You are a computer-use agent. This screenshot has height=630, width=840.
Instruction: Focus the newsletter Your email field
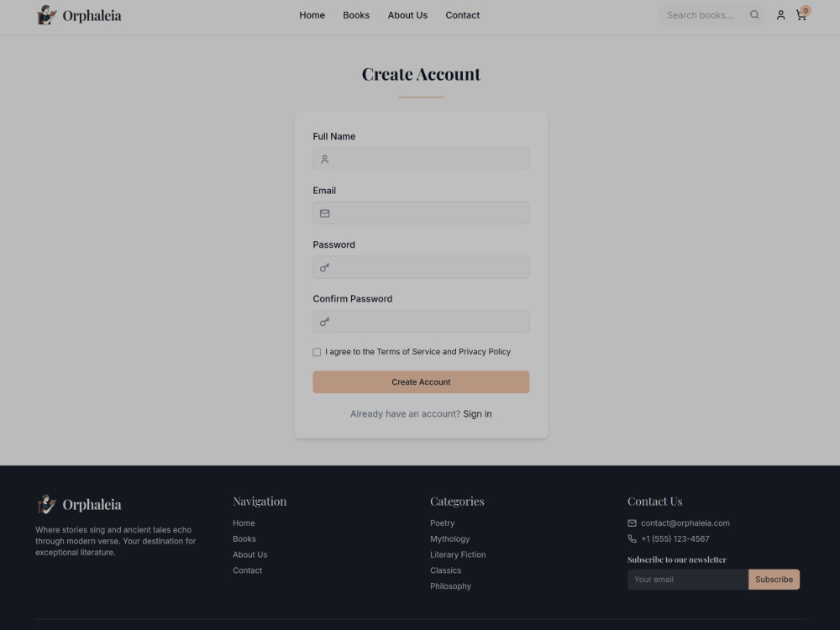(x=688, y=580)
